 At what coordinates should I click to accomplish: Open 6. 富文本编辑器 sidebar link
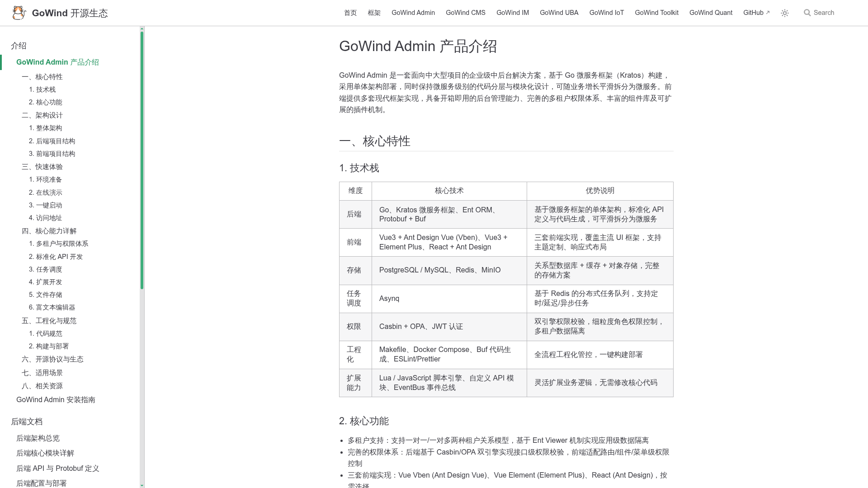(52, 307)
